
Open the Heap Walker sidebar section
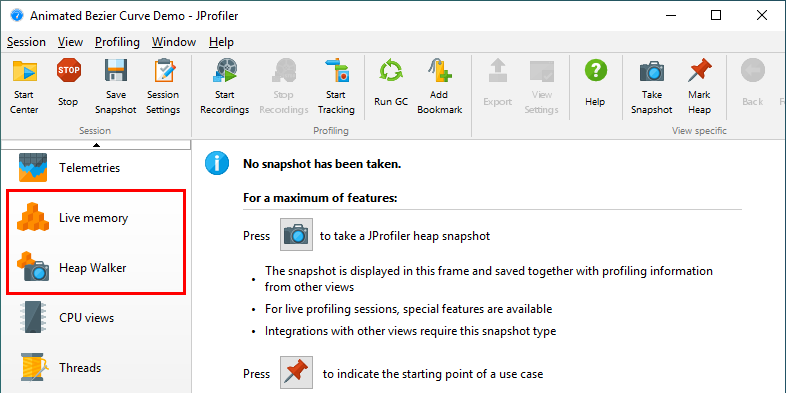click(x=95, y=268)
